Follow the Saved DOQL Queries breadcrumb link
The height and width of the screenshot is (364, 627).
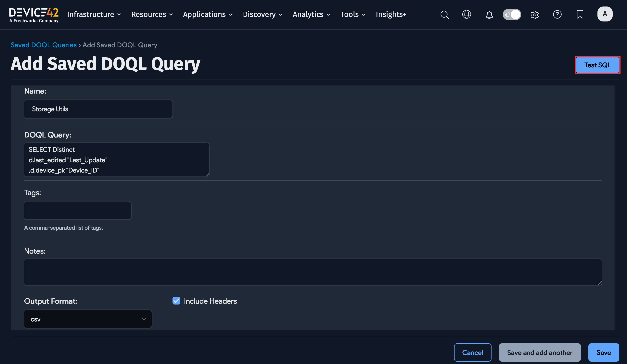pyautogui.click(x=44, y=45)
